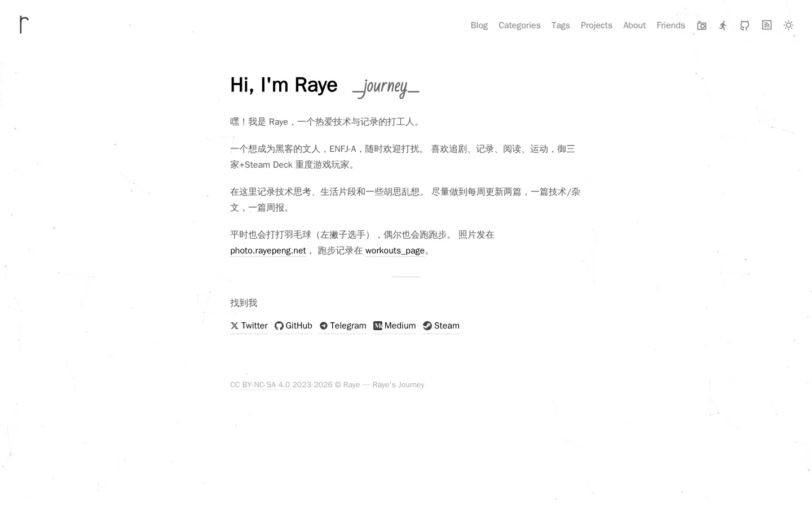The height and width of the screenshot is (508, 812).
Task: Open the Twitter profile link
Action: point(249,326)
